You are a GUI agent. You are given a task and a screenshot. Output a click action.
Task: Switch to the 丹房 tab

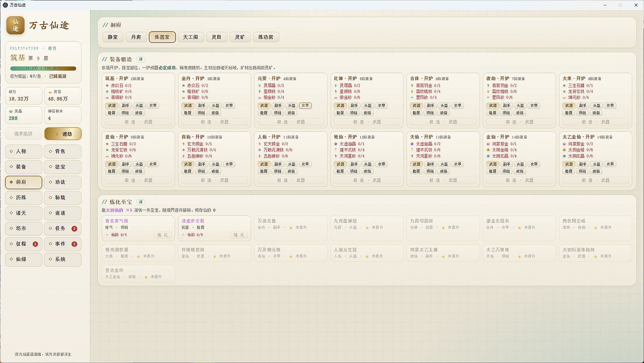(x=136, y=37)
